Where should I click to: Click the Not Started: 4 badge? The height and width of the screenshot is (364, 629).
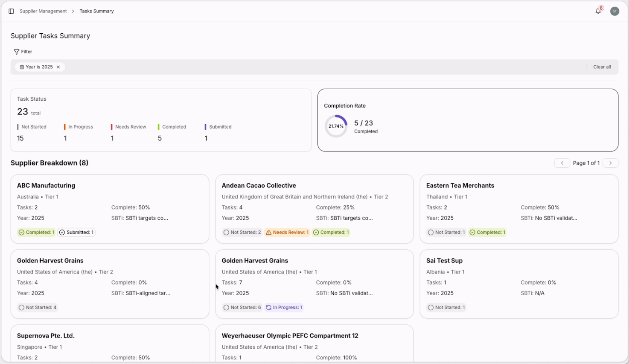click(x=38, y=308)
